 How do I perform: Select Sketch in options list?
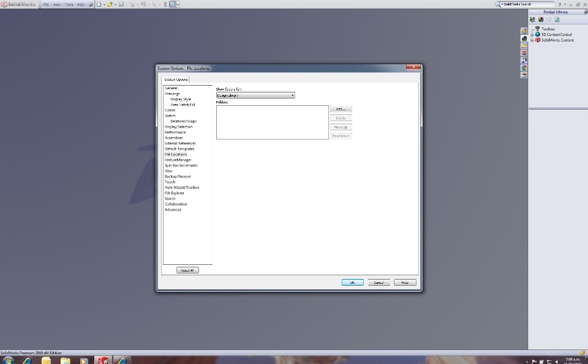click(x=170, y=116)
